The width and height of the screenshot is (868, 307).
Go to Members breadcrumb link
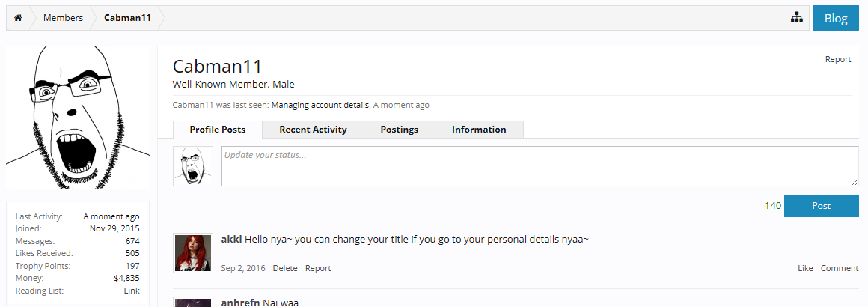click(x=63, y=18)
